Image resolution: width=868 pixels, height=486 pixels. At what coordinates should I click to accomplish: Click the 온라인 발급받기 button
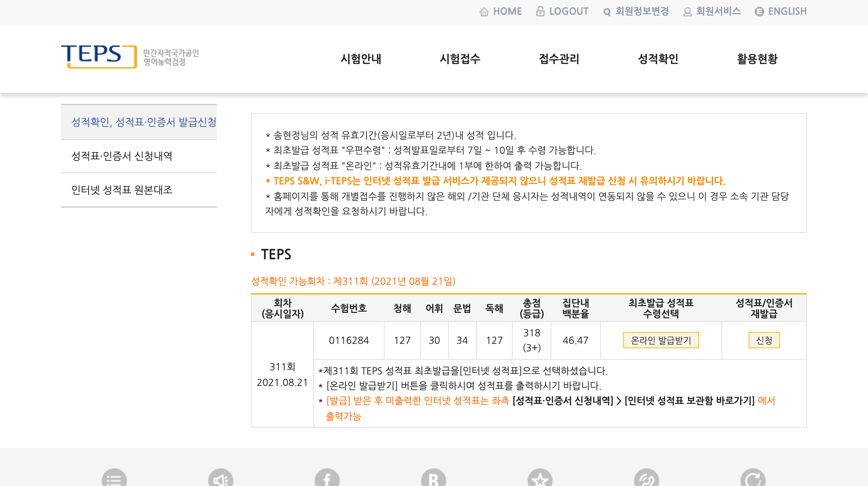(x=661, y=340)
